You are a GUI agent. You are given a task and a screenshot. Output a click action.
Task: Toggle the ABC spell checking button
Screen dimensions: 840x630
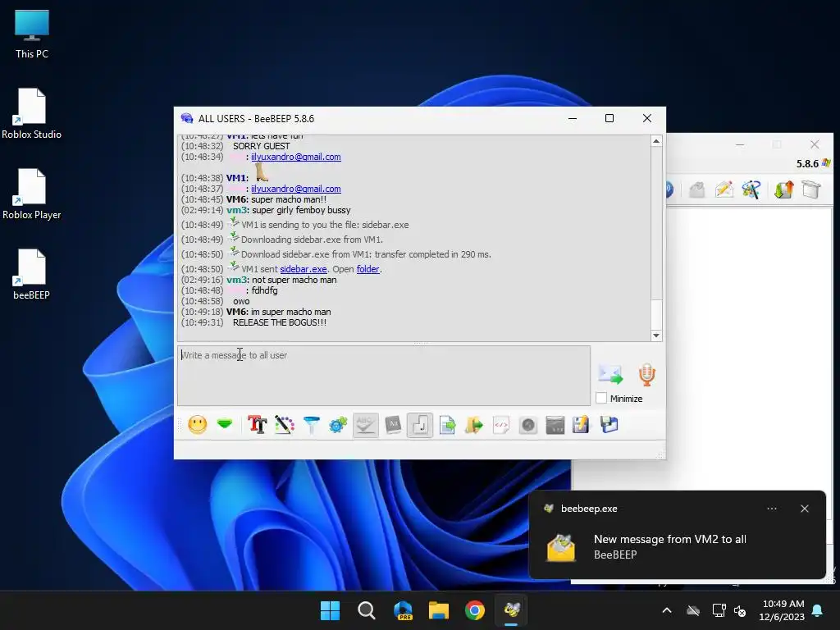[x=366, y=425]
